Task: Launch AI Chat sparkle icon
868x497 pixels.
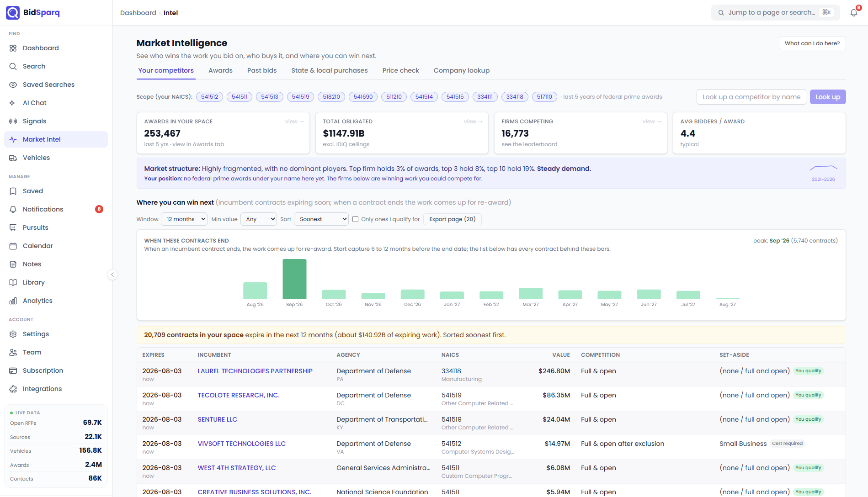Action: [x=13, y=103]
